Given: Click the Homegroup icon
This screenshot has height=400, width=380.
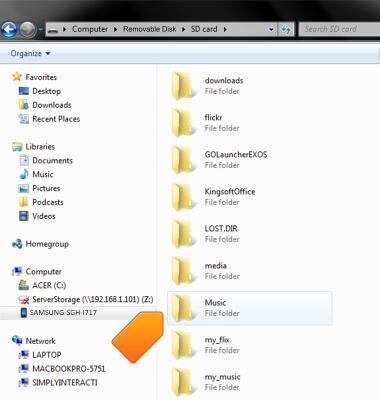Looking at the screenshot, I should (17, 244).
